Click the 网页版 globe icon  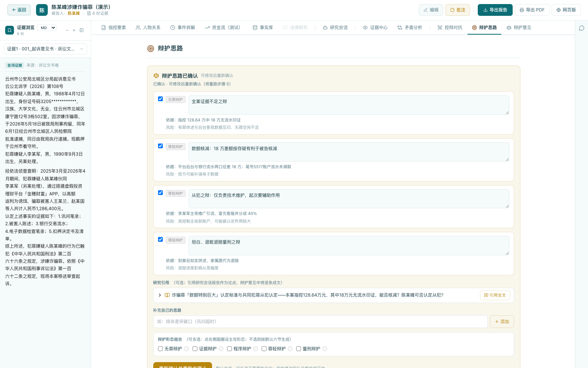pos(559,10)
